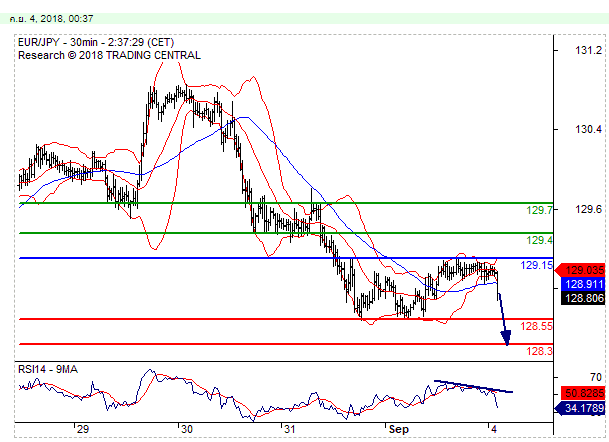Click the 30 date marker on time axis
Image resolution: width=609 pixels, height=442 pixels.
[187, 429]
